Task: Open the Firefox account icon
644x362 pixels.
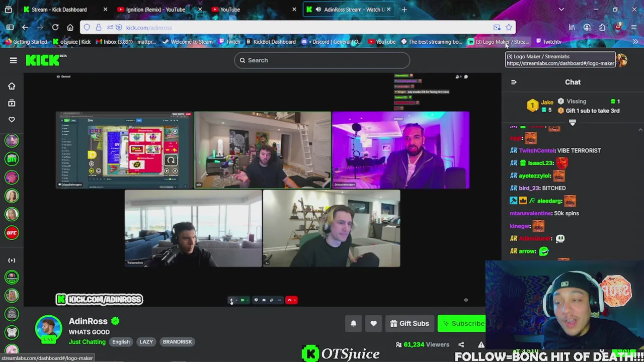Action: 587,28
